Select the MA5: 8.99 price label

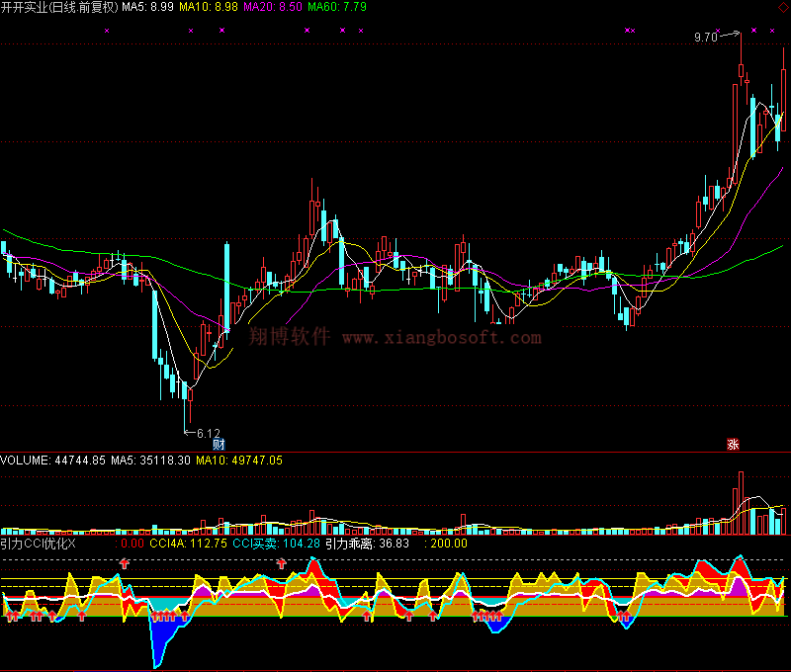[x=147, y=7]
